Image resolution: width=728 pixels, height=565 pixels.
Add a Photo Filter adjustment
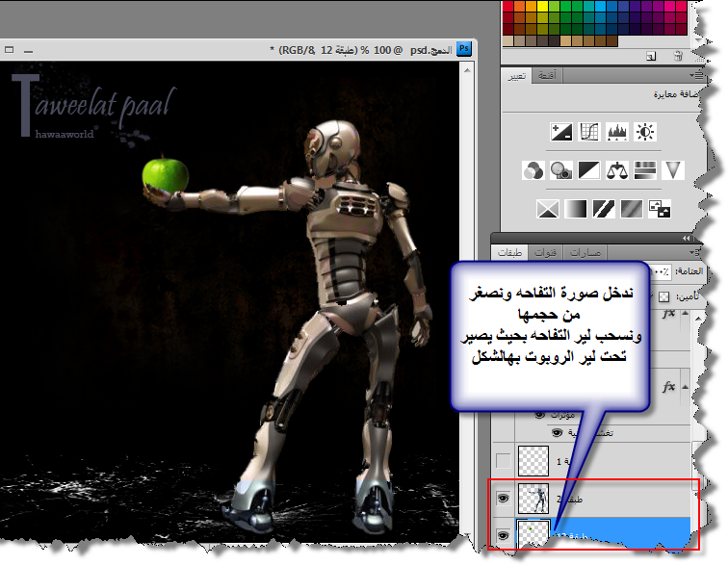pos(561,170)
